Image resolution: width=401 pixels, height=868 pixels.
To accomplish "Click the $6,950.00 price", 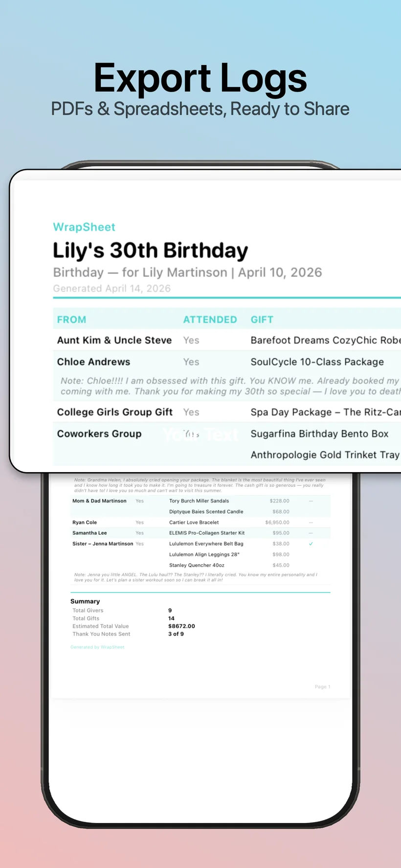I will [x=277, y=523].
